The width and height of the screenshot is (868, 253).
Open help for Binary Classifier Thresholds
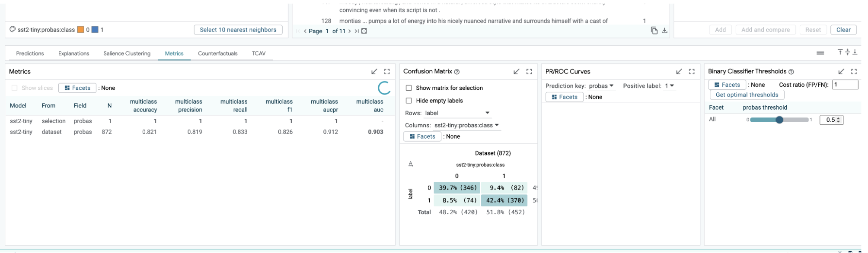pos(791,72)
